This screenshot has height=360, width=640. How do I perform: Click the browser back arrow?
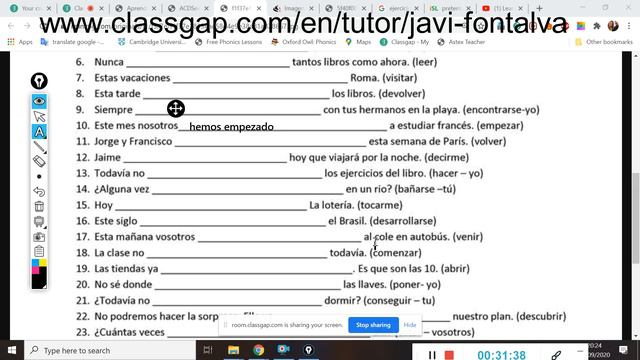pyautogui.click(x=11, y=26)
